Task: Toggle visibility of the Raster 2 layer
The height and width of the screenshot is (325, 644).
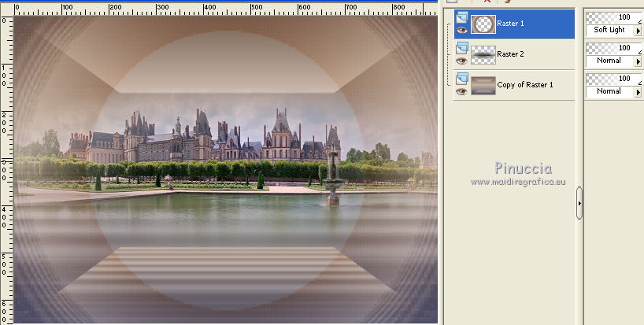Action: point(461,61)
